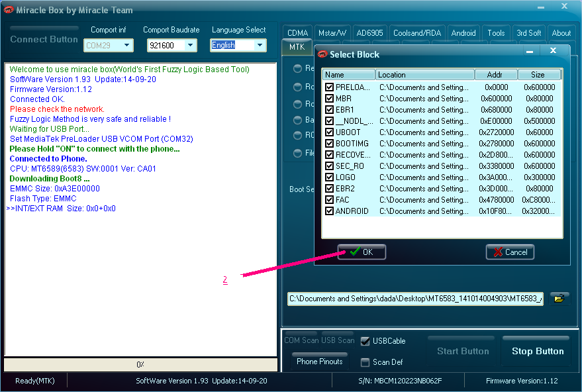582x392 pixels.
Task: Switch to the Android tab
Action: [x=463, y=32]
